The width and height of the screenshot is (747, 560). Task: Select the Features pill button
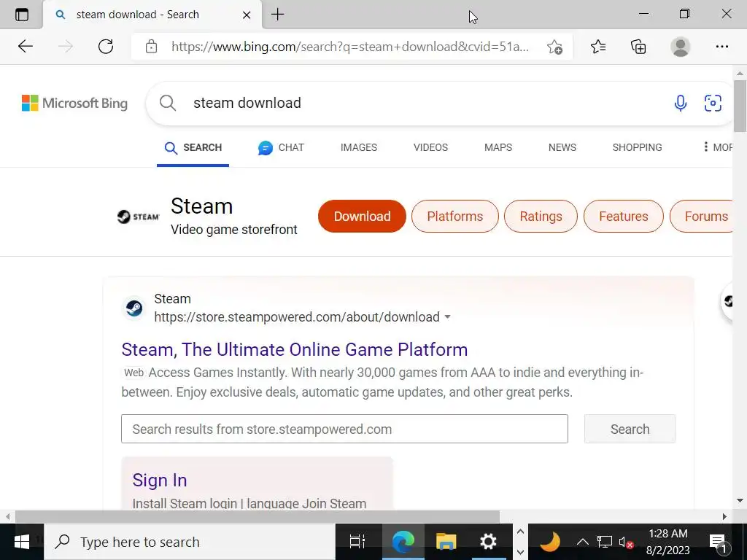click(624, 216)
